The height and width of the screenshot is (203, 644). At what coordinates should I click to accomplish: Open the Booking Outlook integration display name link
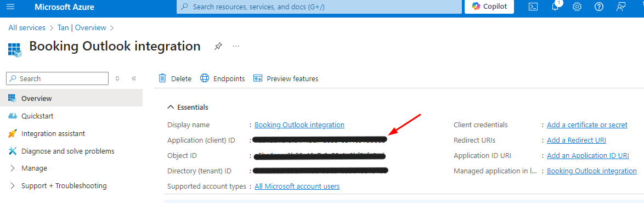pos(300,125)
